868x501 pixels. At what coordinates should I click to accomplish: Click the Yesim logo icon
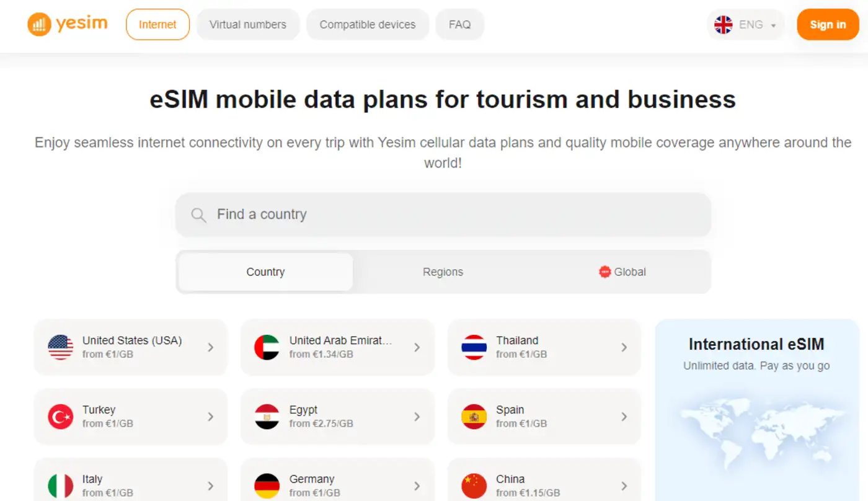[39, 25]
